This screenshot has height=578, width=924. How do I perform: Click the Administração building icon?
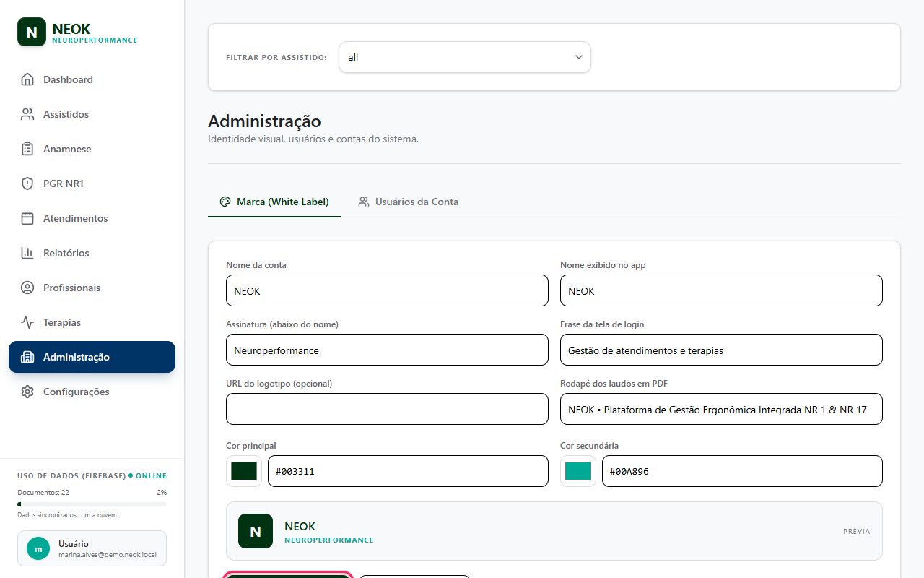click(x=27, y=357)
